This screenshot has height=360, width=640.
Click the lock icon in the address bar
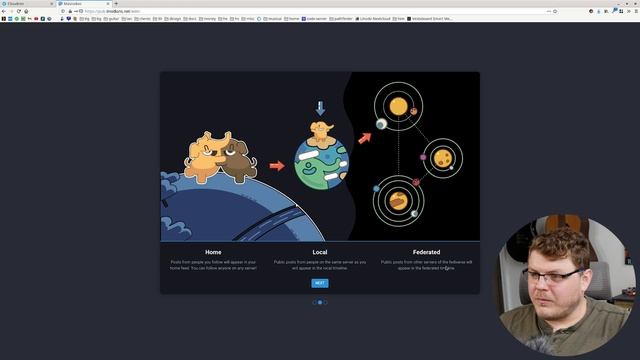pos(70,11)
